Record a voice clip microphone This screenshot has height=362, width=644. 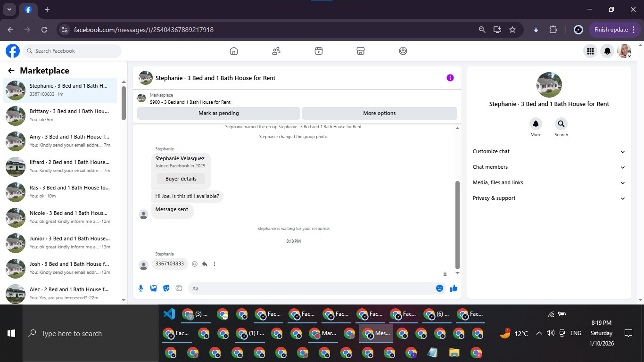click(140, 288)
